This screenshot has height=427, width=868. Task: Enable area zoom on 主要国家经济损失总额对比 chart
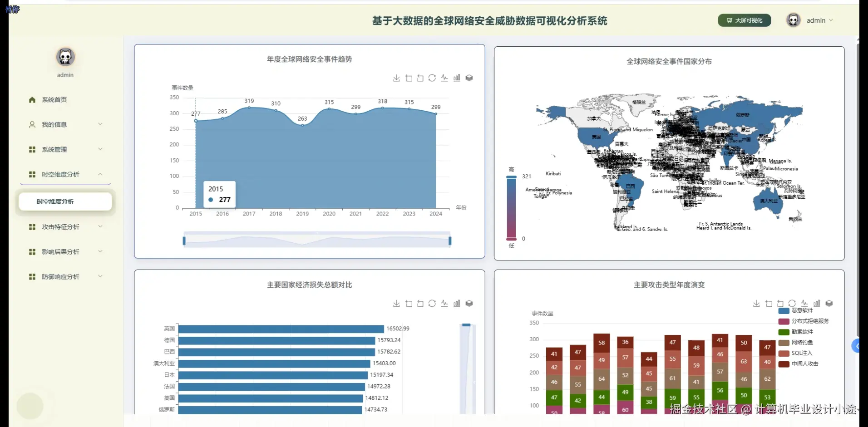(x=409, y=304)
